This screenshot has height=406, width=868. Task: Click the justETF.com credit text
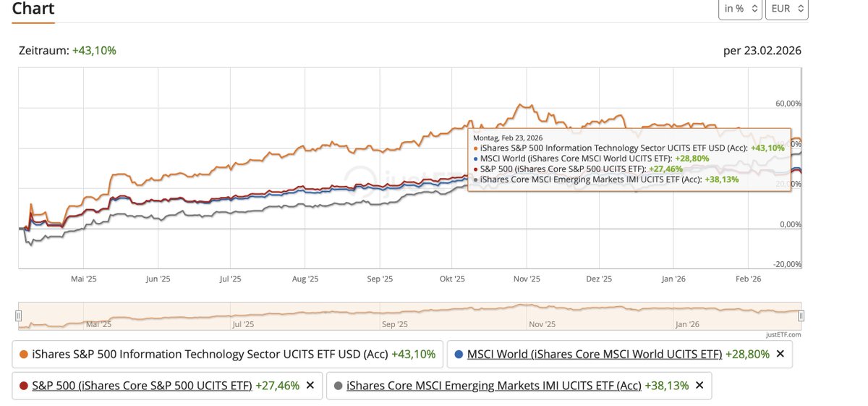[x=783, y=334]
